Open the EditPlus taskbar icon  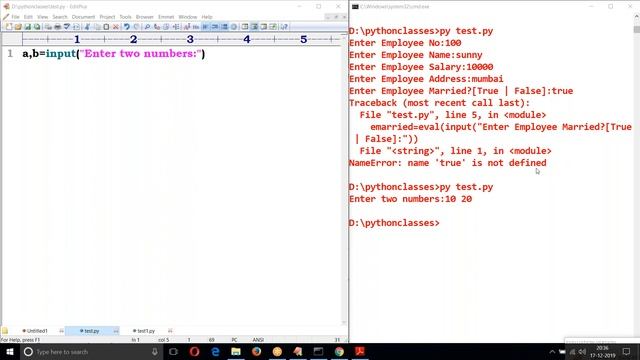298,352
